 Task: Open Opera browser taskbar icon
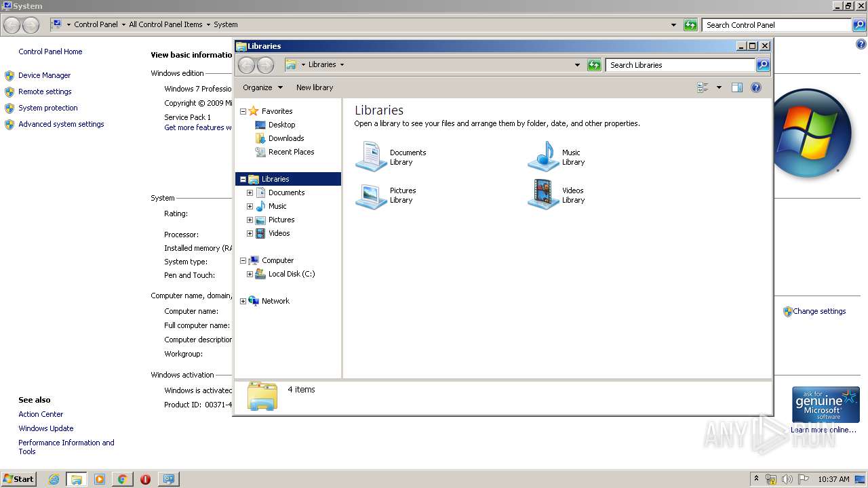click(145, 479)
